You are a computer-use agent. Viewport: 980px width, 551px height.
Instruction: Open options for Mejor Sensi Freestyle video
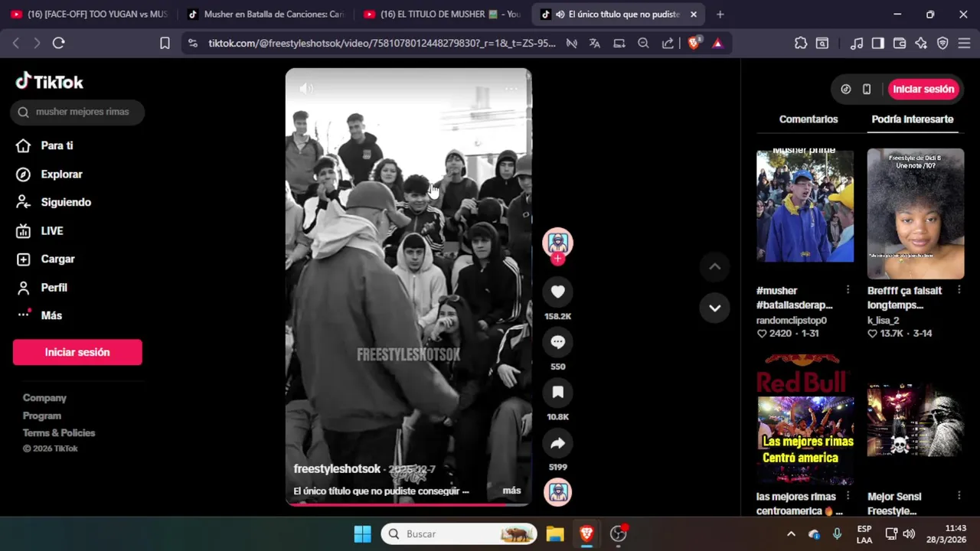pyautogui.click(x=959, y=496)
